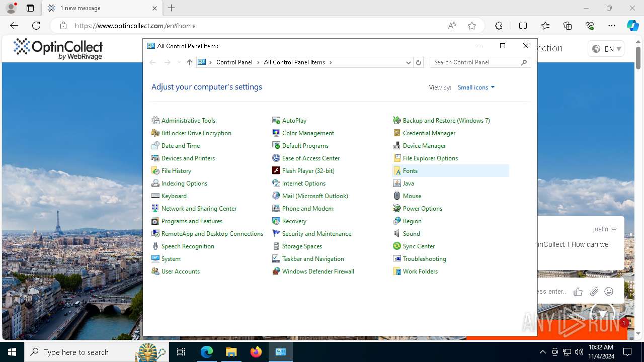
Task: Click the Credential Manager icon
Action: (397, 133)
